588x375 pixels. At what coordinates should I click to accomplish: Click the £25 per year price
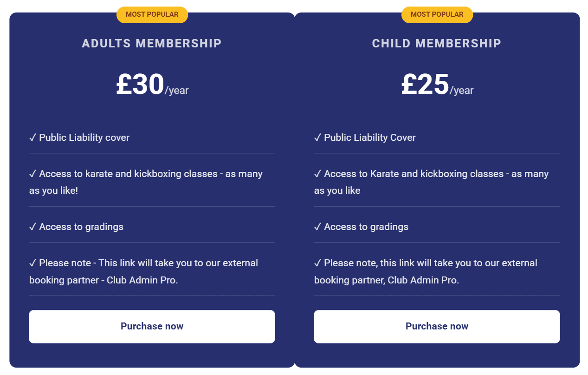coord(437,85)
